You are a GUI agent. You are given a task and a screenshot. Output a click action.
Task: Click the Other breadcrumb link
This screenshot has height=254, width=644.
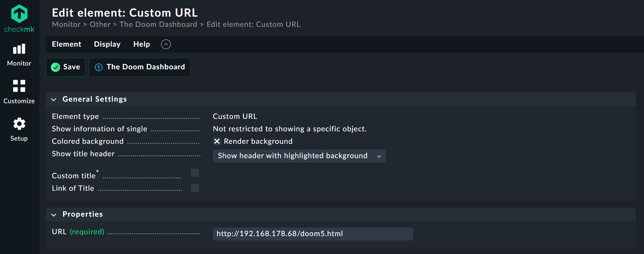[100, 24]
